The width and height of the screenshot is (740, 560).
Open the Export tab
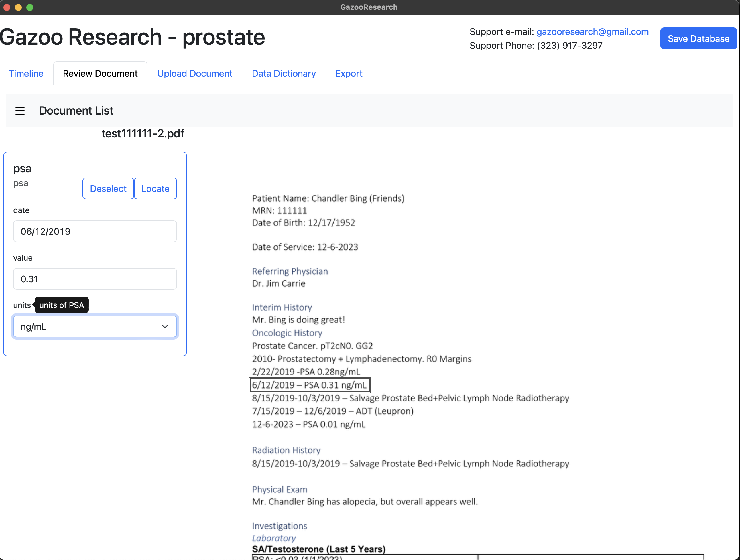click(x=349, y=74)
